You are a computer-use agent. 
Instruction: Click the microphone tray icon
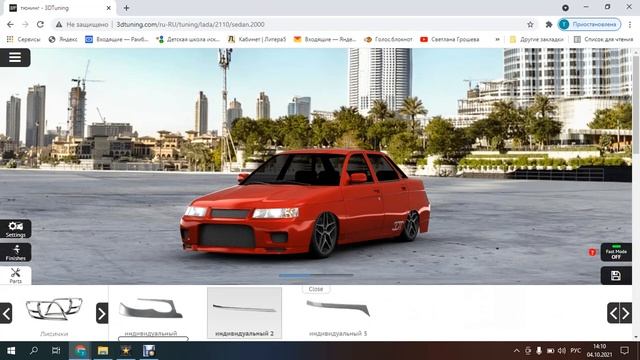[539, 351]
